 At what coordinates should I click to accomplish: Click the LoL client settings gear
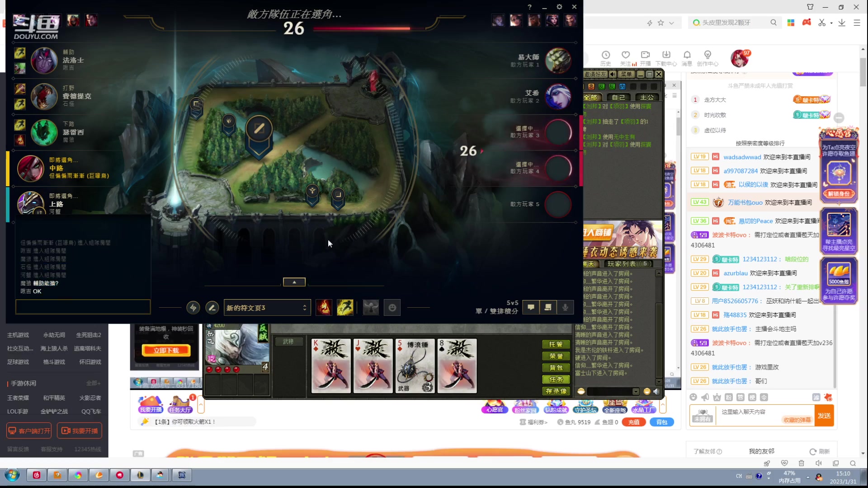pos(559,7)
